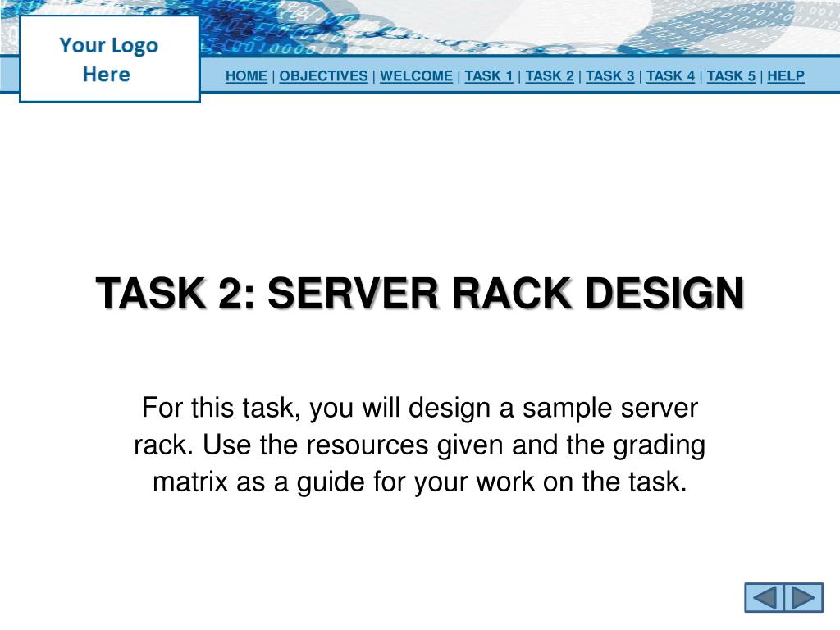Go to the previous slide arrow
The image size is (840, 630).
[x=765, y=597]
